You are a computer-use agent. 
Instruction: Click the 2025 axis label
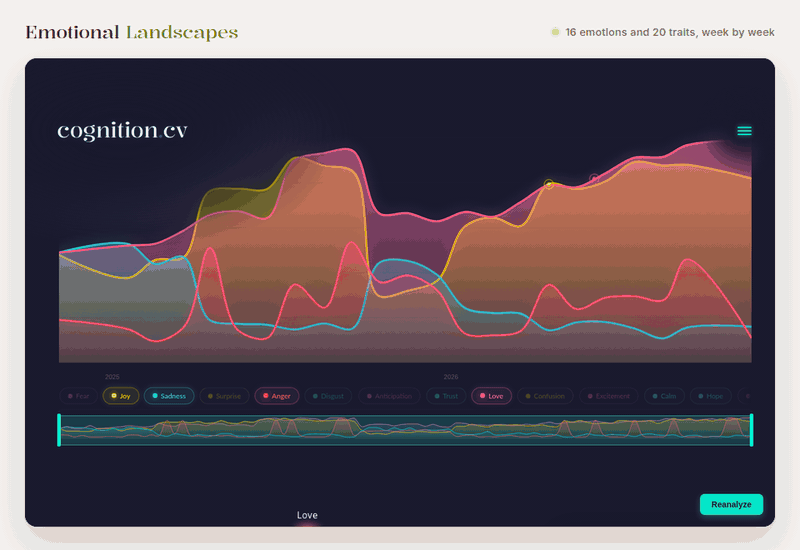pos(112,377)
